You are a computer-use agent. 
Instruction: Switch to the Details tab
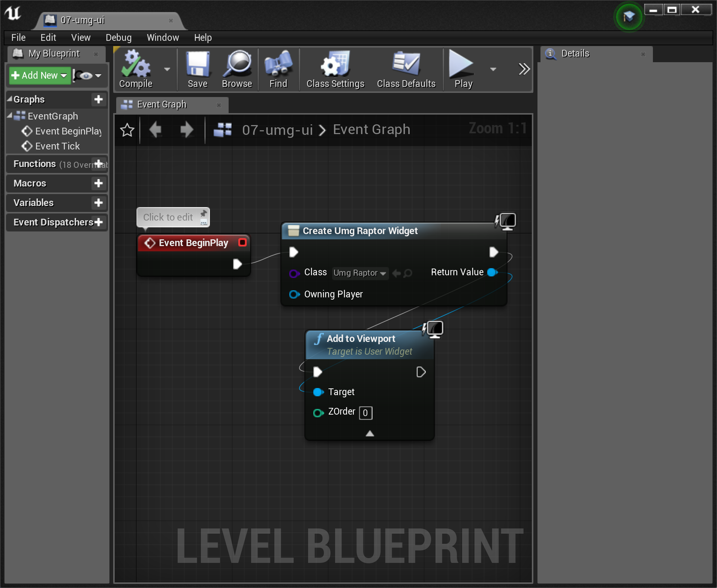tap(575, 54)
